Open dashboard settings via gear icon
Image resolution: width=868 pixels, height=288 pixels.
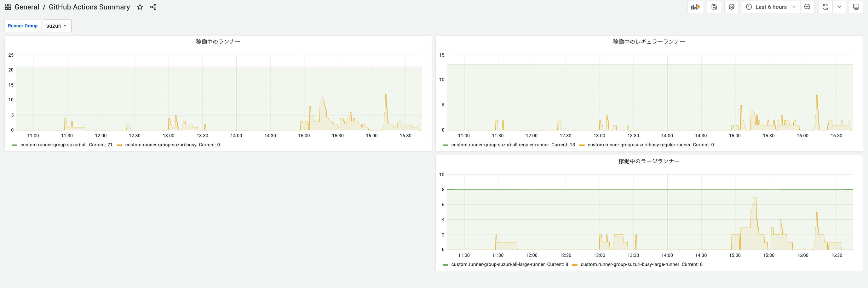pos(731,7)
